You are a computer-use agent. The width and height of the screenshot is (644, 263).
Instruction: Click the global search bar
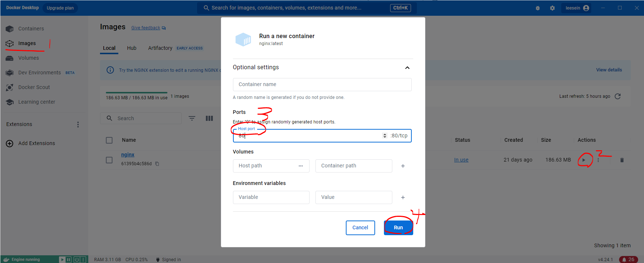[307, 8]
